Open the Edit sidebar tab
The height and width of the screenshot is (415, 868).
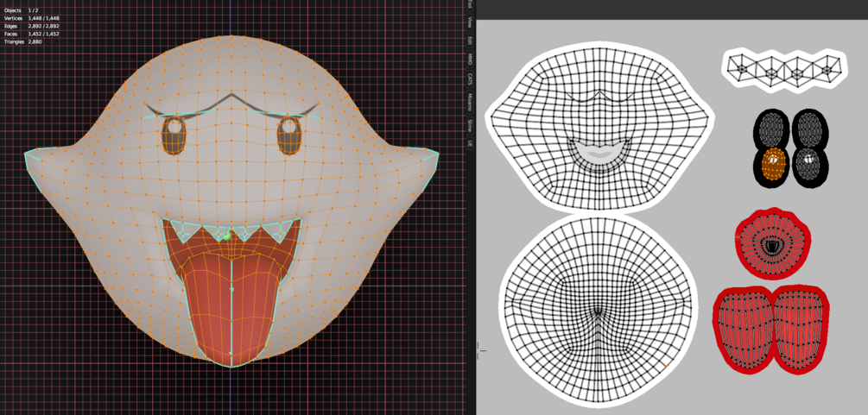click(470, 41)
